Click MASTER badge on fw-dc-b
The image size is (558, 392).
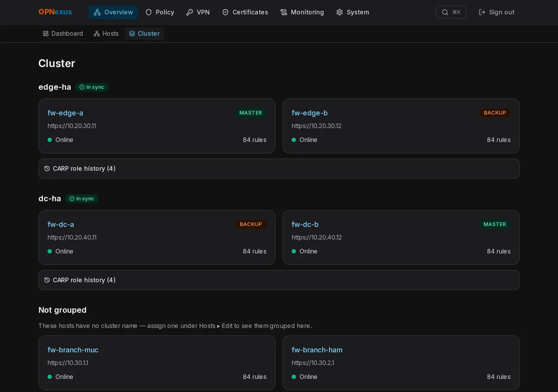pyautogui.click(x=495, y=224)
